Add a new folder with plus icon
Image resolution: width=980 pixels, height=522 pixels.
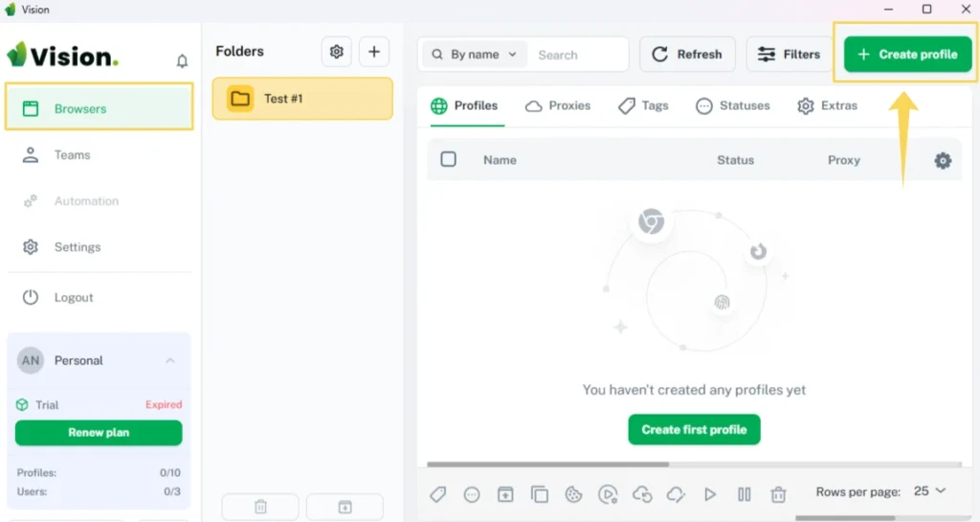click(374, 52)
